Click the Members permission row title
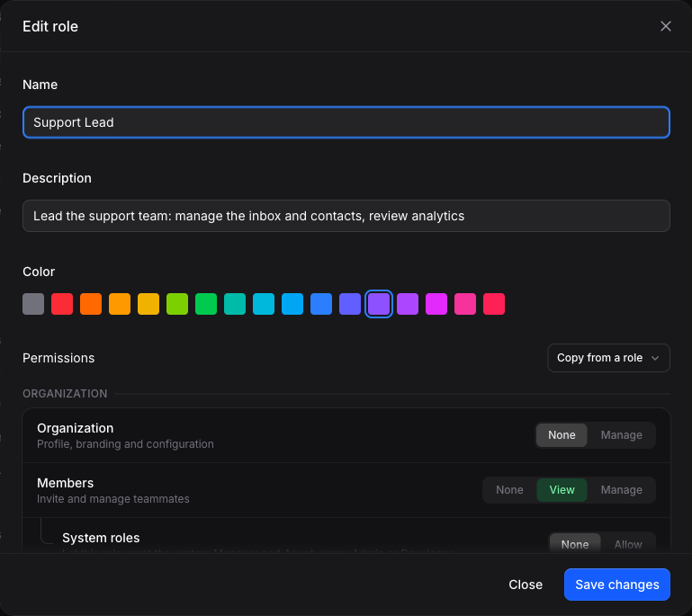This screenshot has width=692, height=616. coord(66,483)
